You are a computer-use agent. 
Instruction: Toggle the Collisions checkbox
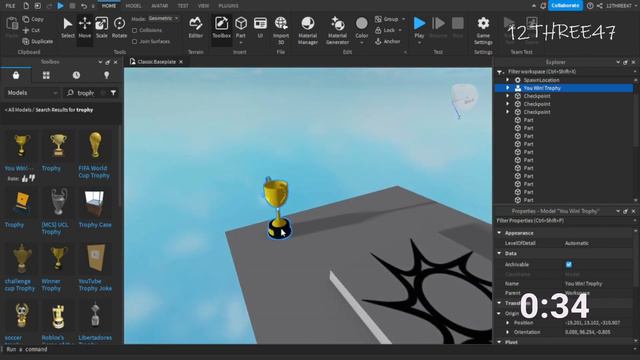[x=134, y=30]
